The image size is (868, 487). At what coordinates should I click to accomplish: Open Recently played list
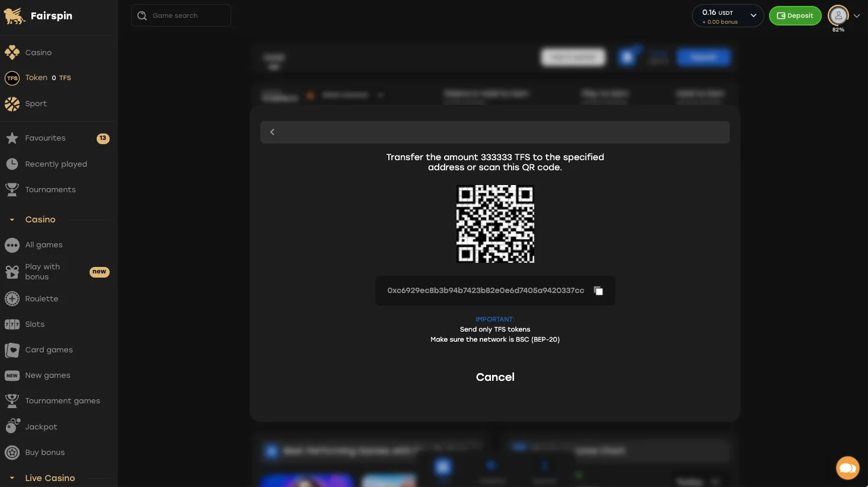56,164
